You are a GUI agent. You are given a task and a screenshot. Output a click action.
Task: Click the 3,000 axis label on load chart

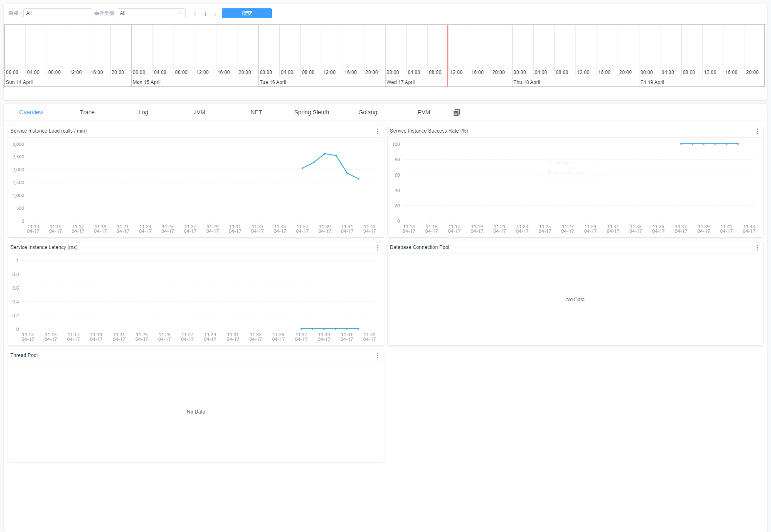18,144
